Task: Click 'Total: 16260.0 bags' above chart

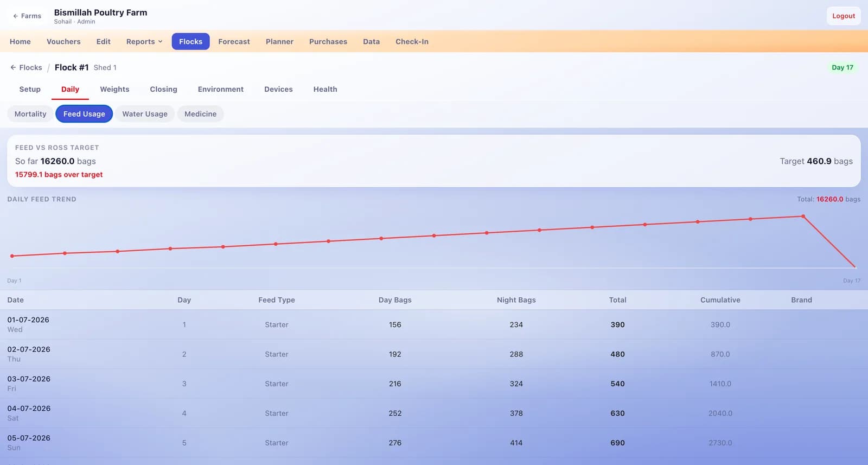Action: tap(828, 200)
